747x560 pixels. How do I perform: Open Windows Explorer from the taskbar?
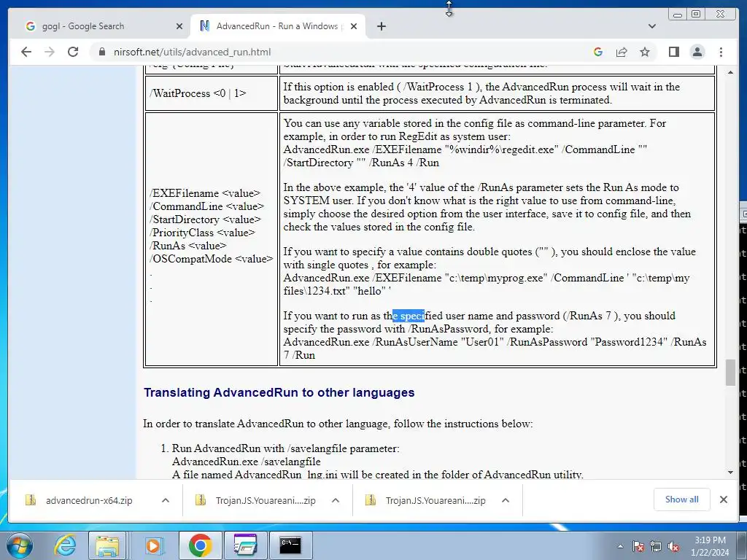[107, 545]
